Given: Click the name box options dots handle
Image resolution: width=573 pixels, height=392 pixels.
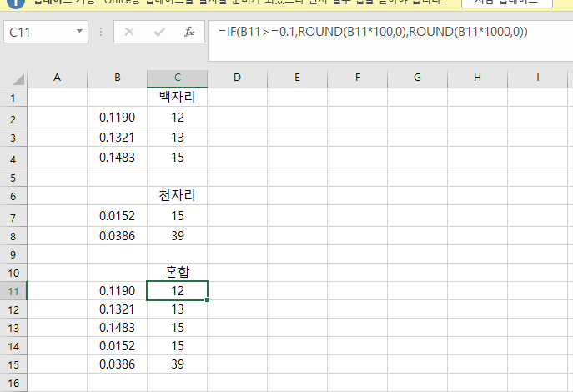Looking at the screenshot, I should [x=101, y=32].
